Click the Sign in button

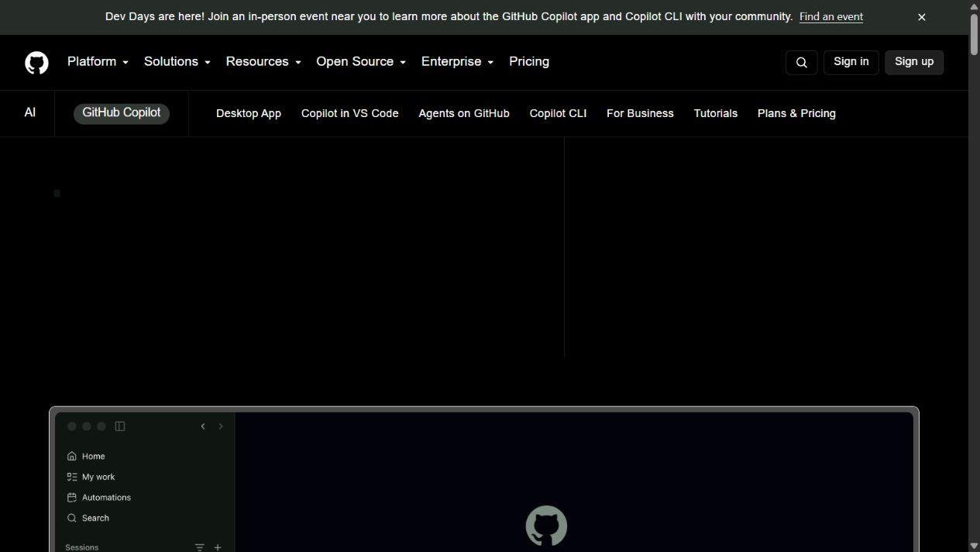[851, 62]
